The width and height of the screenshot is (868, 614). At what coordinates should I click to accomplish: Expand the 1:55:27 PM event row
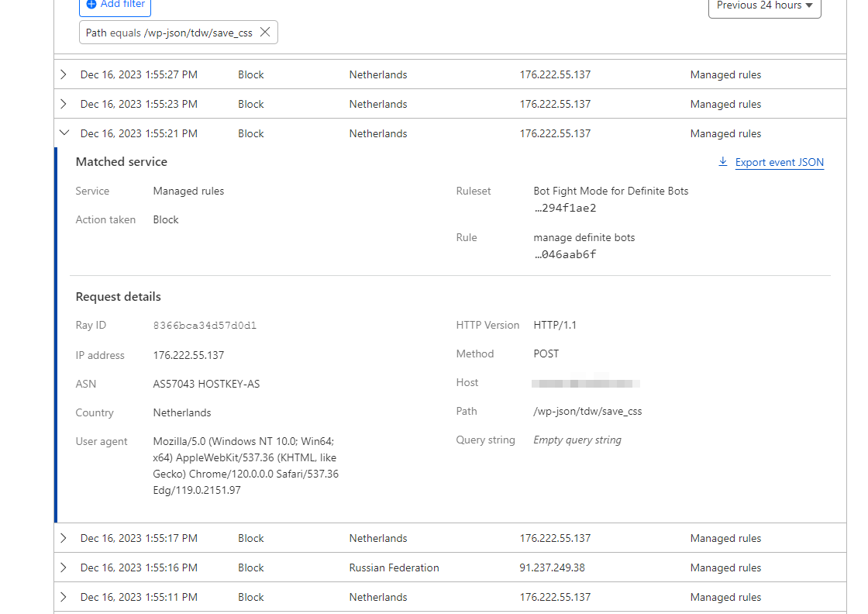pyautogui.click(x=64, y=74)
